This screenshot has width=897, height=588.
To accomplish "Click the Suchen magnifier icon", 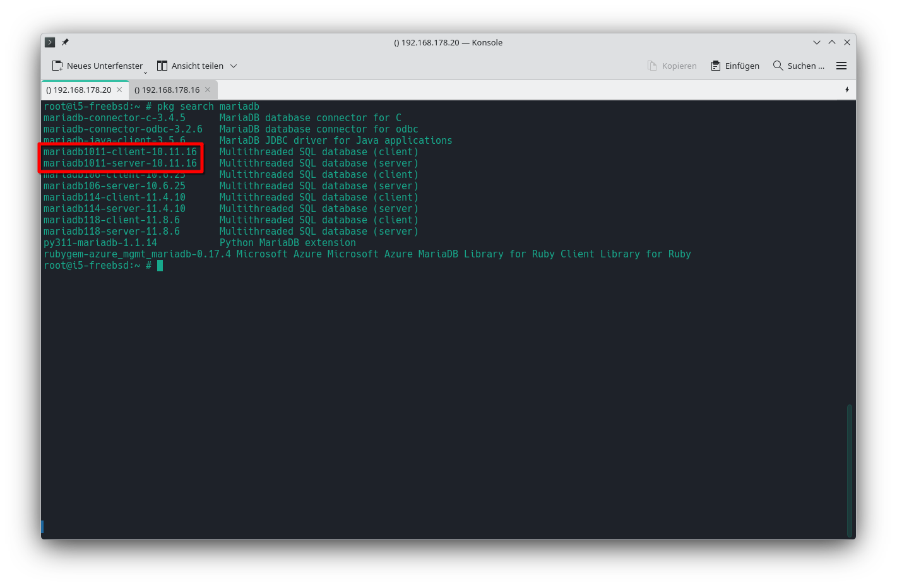I will tap(778, 66).
